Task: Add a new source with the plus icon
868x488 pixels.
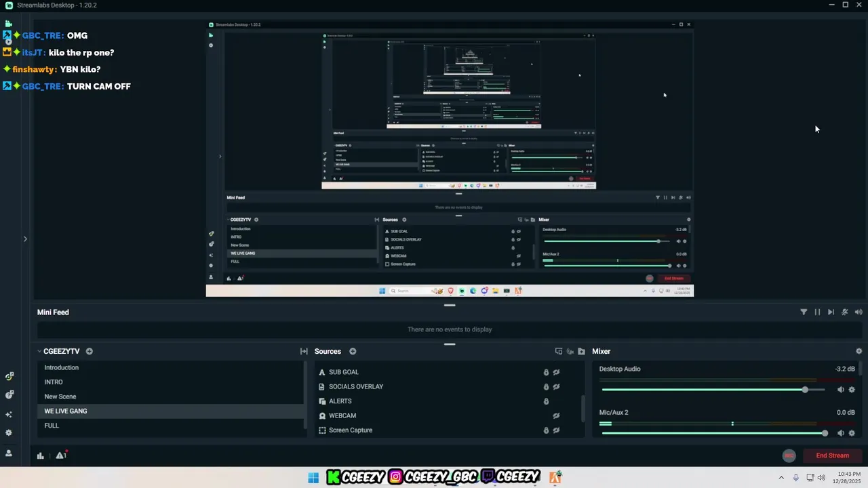Action: click(353, 351)
